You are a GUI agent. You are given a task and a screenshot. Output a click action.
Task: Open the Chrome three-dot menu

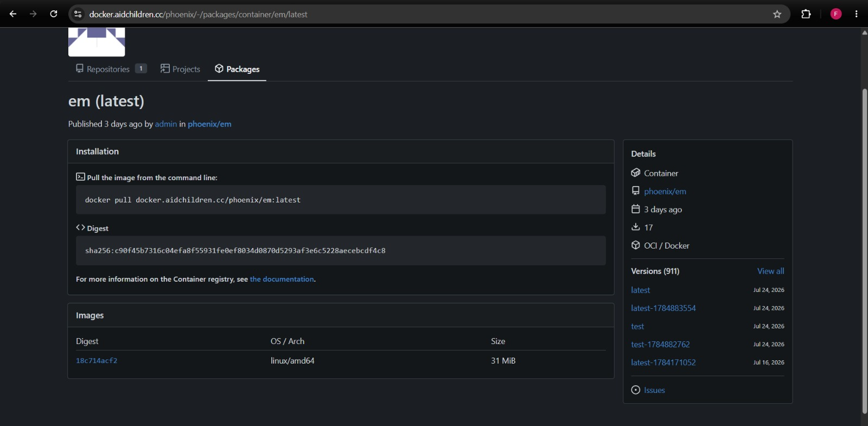point(857,14)
